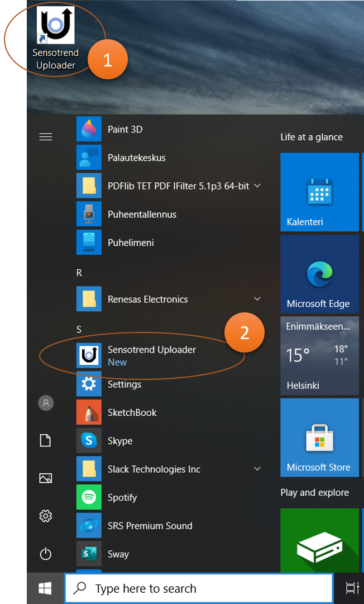Expand the Renesas Electronics folder chevron
The height and width of the screenshot is (604, 364).
[257, 299]
